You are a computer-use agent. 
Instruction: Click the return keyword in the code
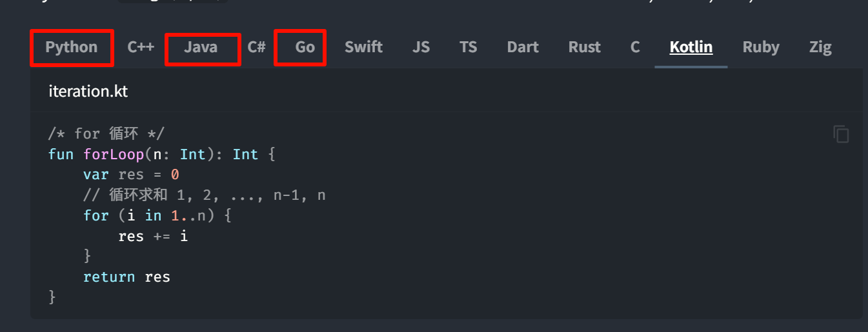[109, 277]
